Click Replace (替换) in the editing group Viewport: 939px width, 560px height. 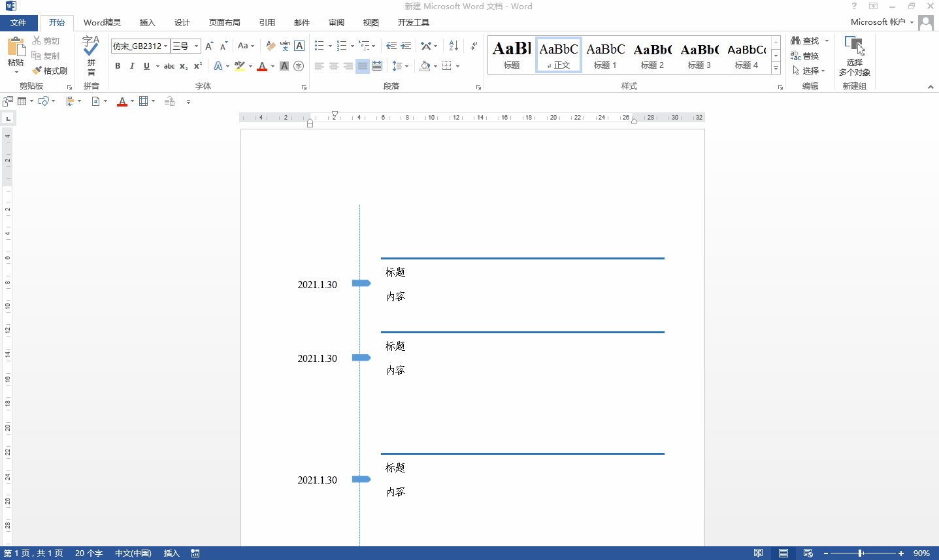click(x=804, y=56)
